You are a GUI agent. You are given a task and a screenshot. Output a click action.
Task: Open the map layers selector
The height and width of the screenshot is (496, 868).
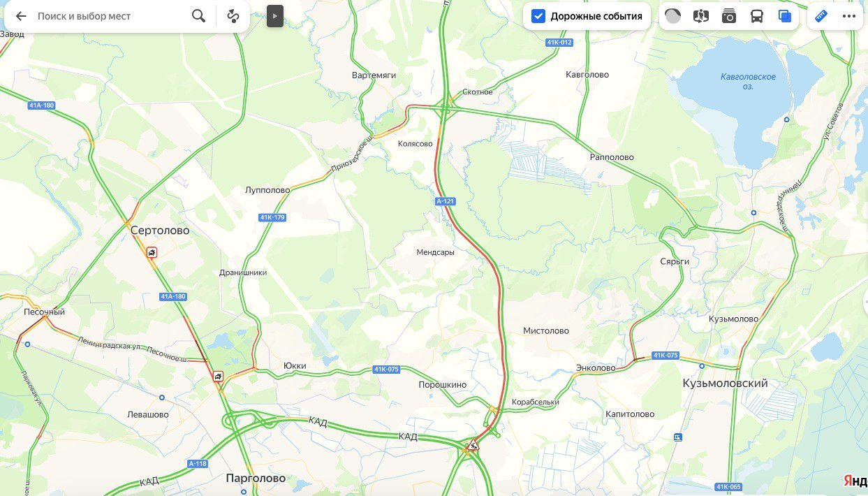pyautogui.click(x=785, y=16)
